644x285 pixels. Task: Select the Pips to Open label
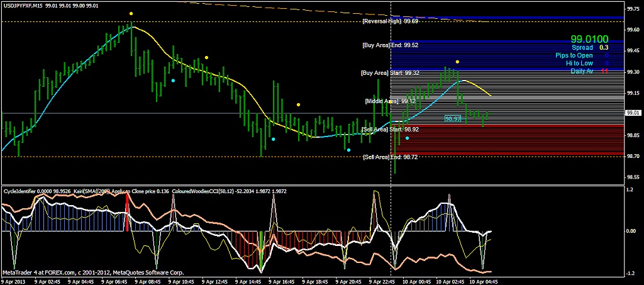tap(574, 55)
